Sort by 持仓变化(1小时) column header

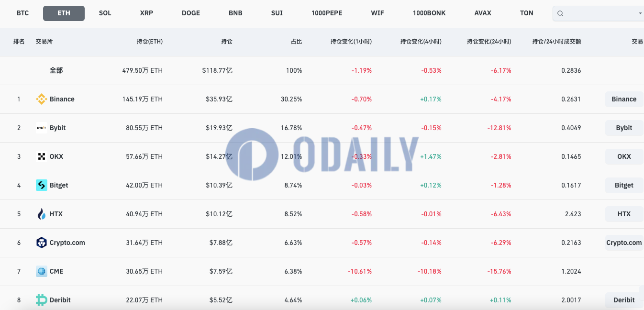(351, 42)
